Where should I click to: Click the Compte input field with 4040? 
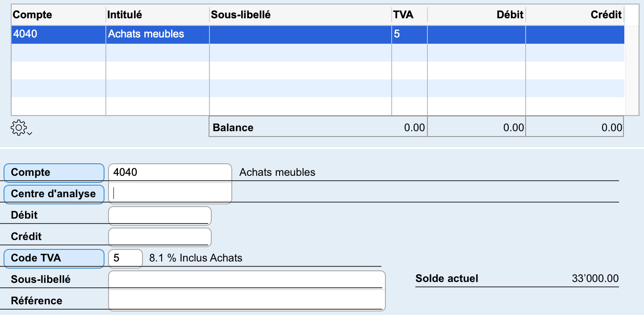[170, 172]
